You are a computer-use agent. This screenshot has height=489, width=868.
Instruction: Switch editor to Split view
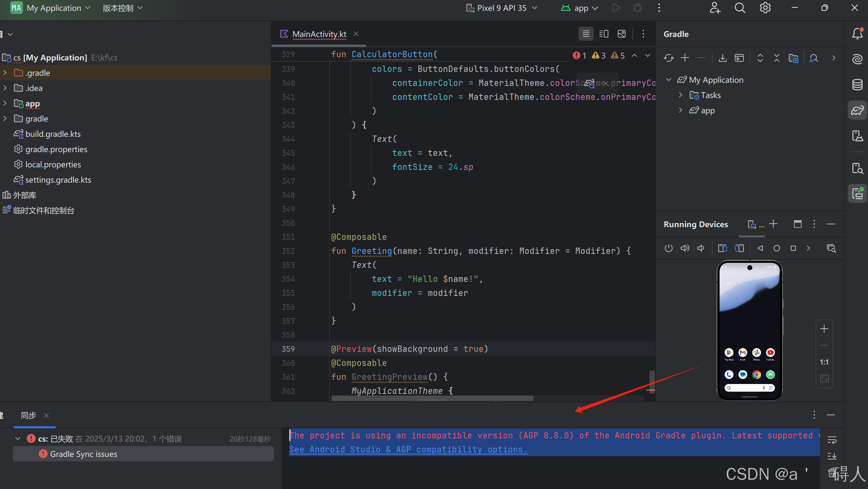tap(604, 34)
